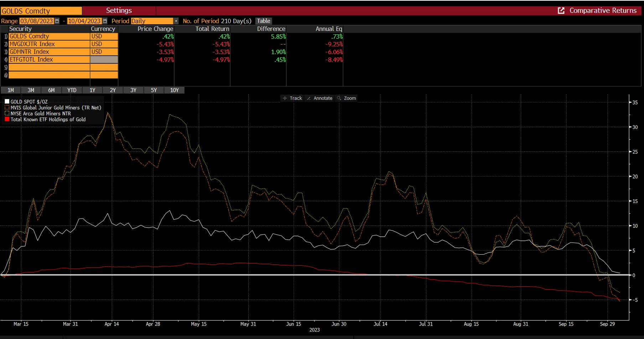This screenshot has height=339, width=644.
Task: Select the 3M range tab
Action: (31, 90)
